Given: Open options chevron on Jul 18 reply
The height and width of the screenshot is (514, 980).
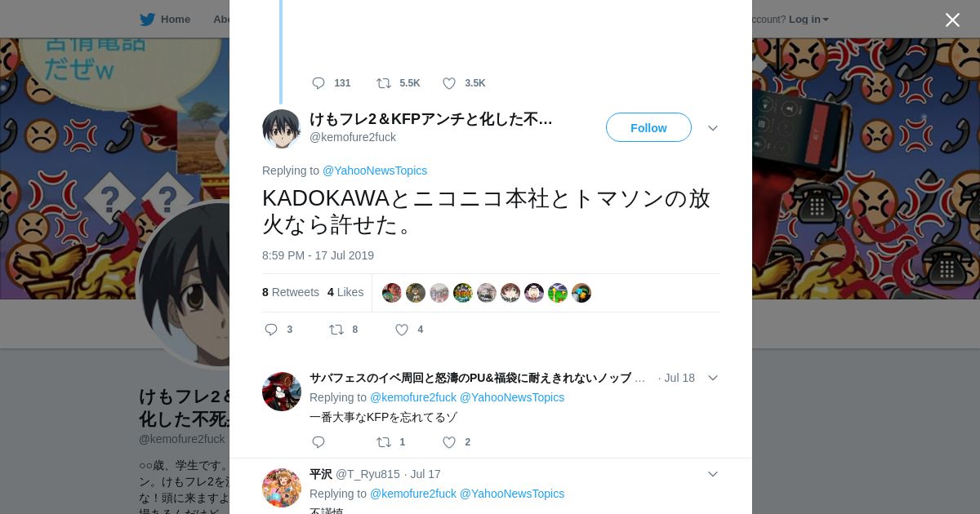Looking at the screenshot, I should coord(713,378).
